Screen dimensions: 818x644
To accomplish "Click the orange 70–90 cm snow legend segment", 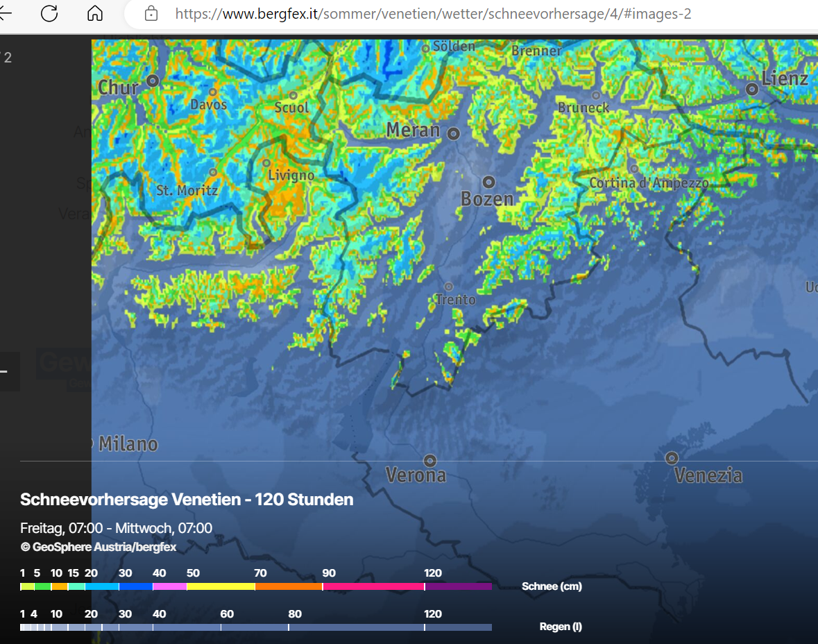I will 289,586.
